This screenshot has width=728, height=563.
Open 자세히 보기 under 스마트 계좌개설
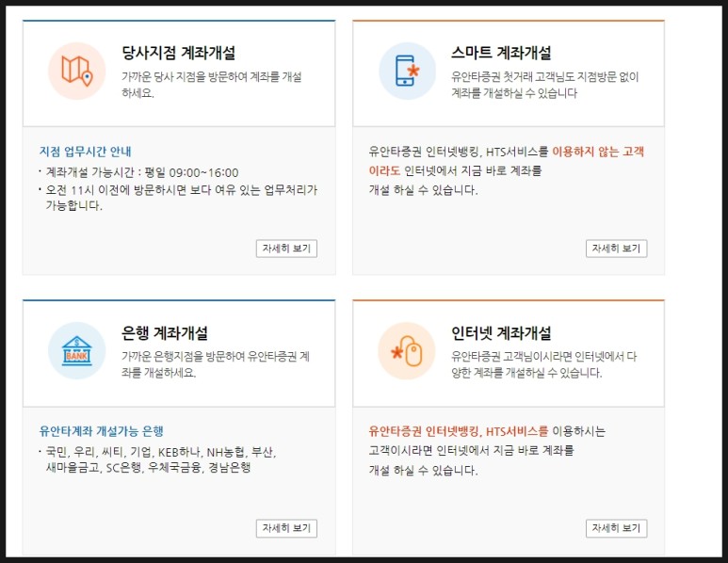(616, 249)
